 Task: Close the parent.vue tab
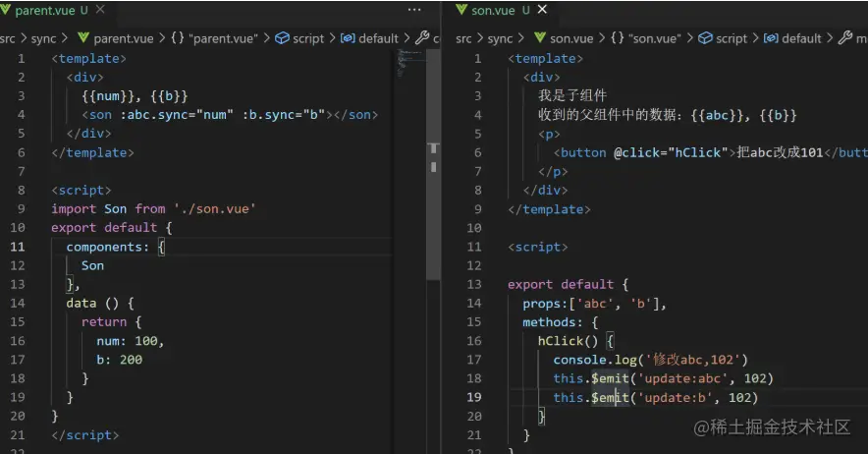point(100,10)
